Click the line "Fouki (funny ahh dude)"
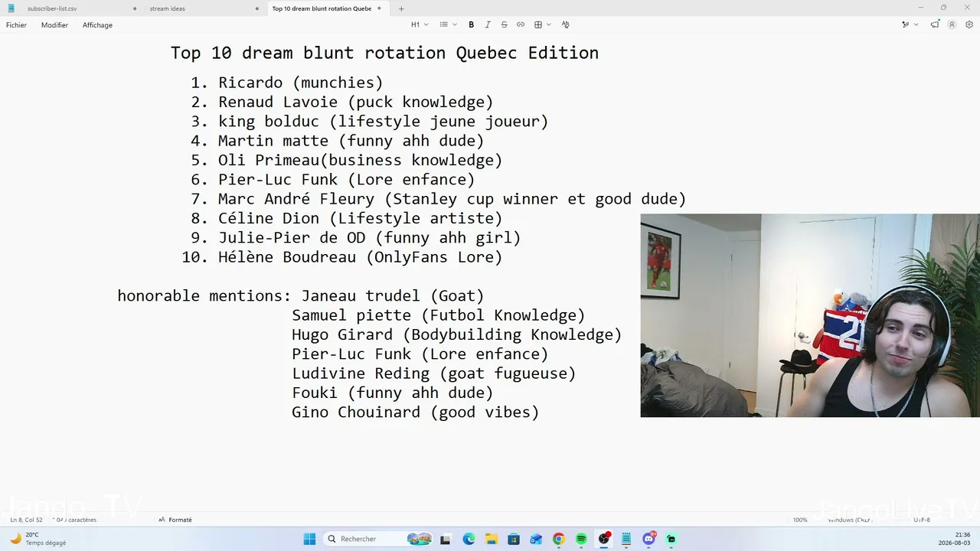Image resolution: width=980 pixels, height=551 pixels. 392,393
